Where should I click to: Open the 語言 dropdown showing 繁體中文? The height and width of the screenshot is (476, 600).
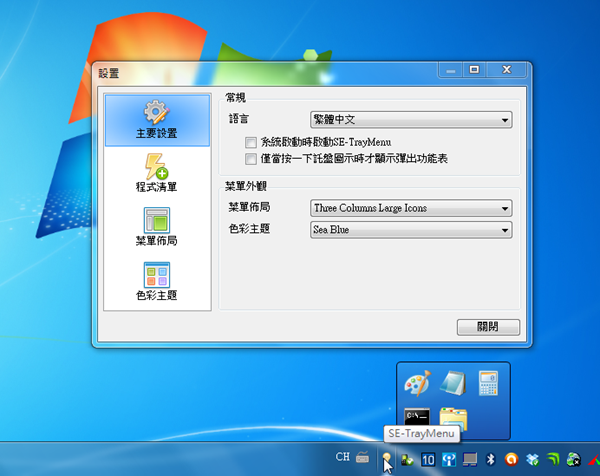click(411, 120)
